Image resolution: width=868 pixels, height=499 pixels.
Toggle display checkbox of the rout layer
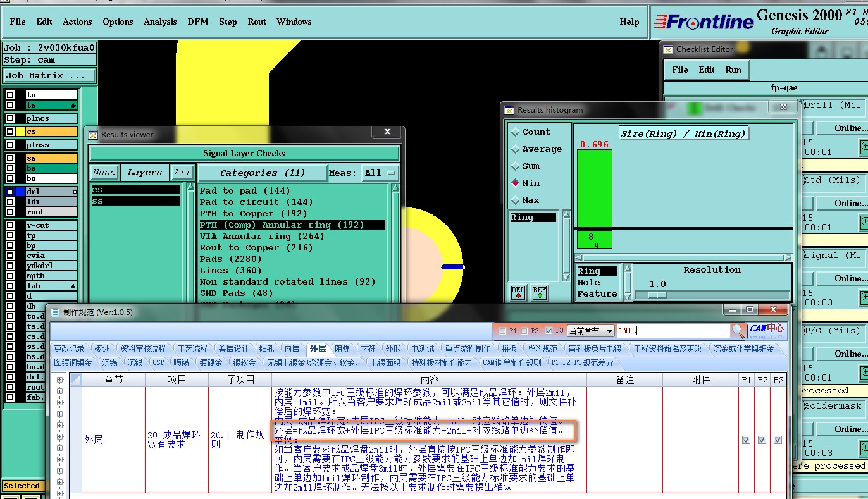click(x=10, y=212)
